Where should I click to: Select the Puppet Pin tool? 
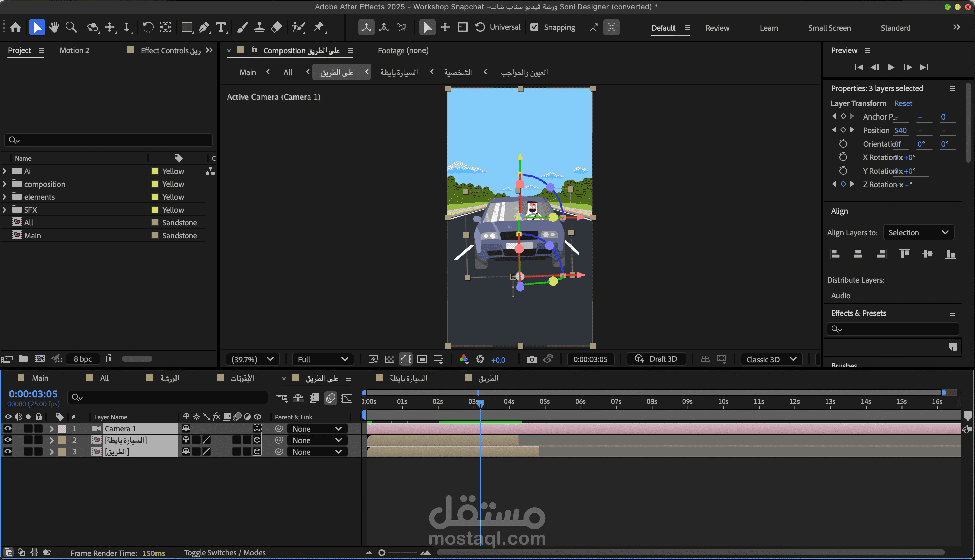click(x=318, y=27)
